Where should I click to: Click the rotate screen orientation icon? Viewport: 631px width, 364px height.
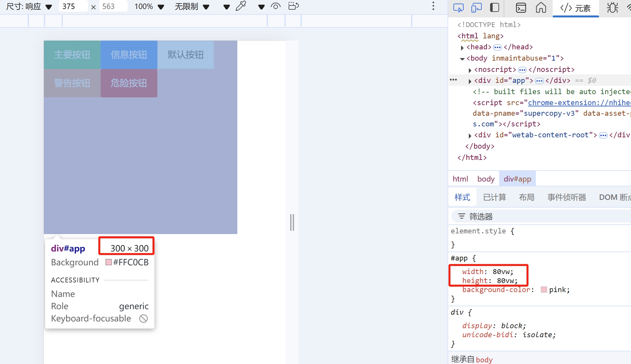pos(293,6)
